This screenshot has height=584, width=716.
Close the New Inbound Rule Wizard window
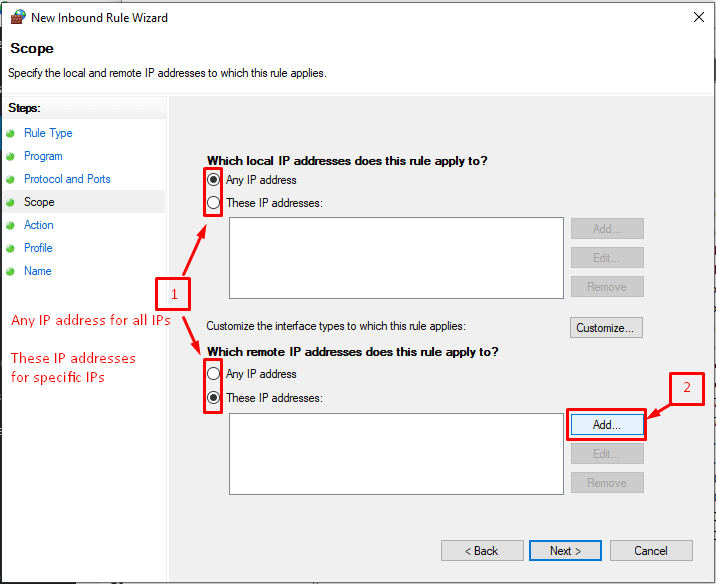click(x=697, y=17)
